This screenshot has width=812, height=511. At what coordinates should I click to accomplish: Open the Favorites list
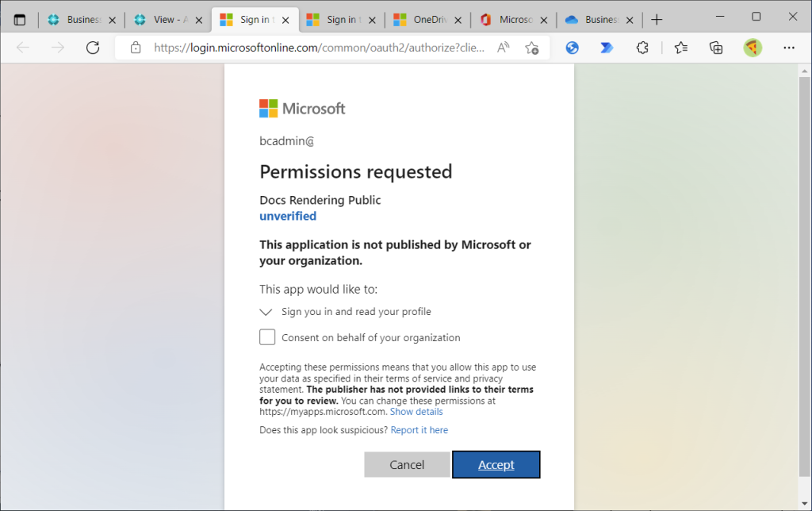(681, 48)
